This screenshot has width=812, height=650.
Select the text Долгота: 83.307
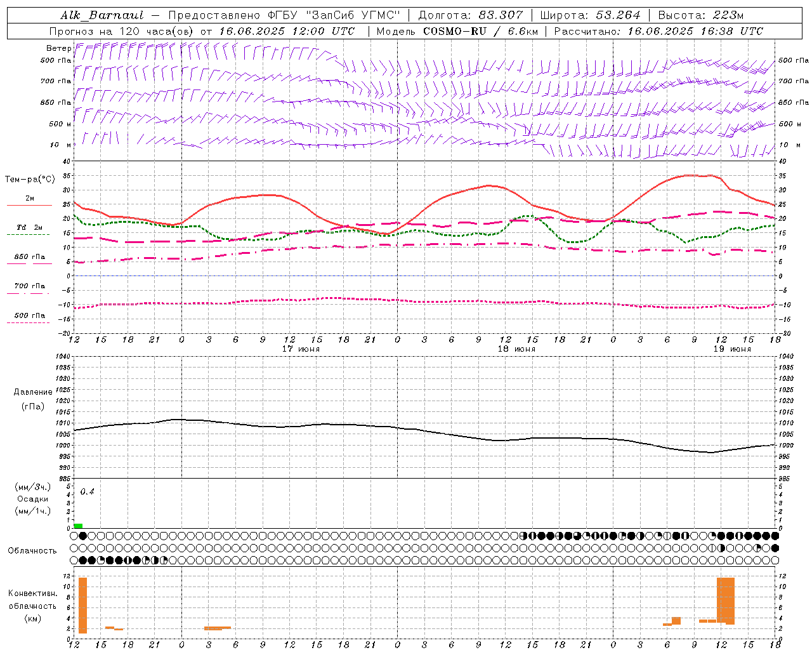tap(471, 15)
